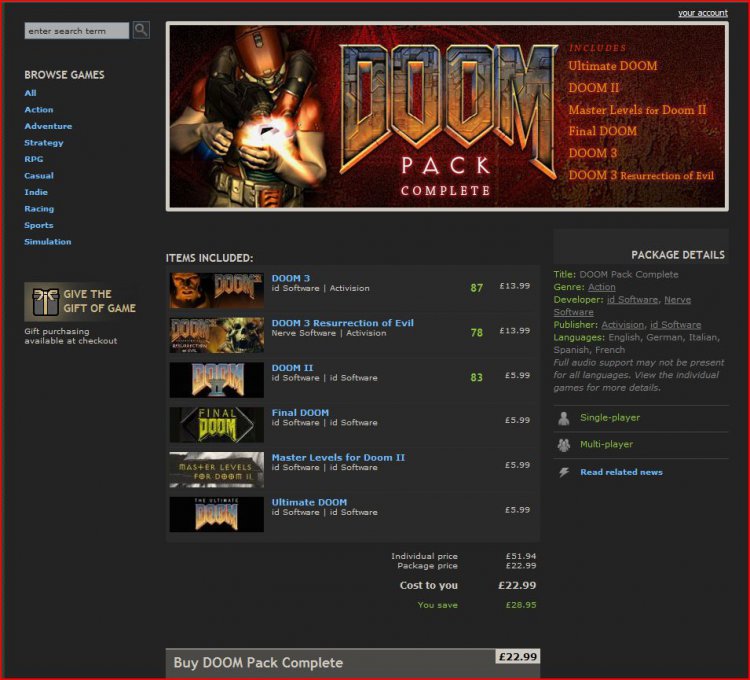The image size is (750, 680).
Task: Click the Multi-player group icon
Action: pyautogui.click(x=564, y=445)
